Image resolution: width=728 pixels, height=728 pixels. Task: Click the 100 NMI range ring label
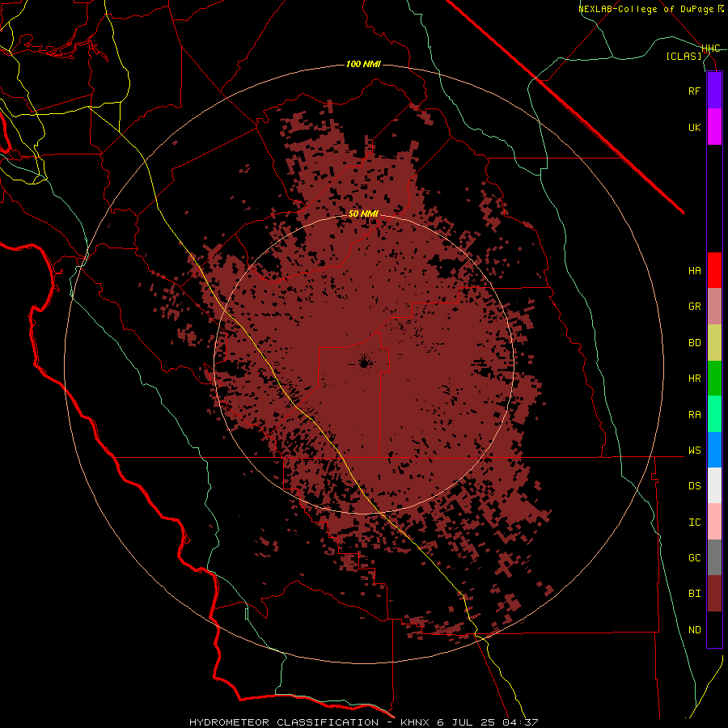pyautogui.click(x=363, y=64)
